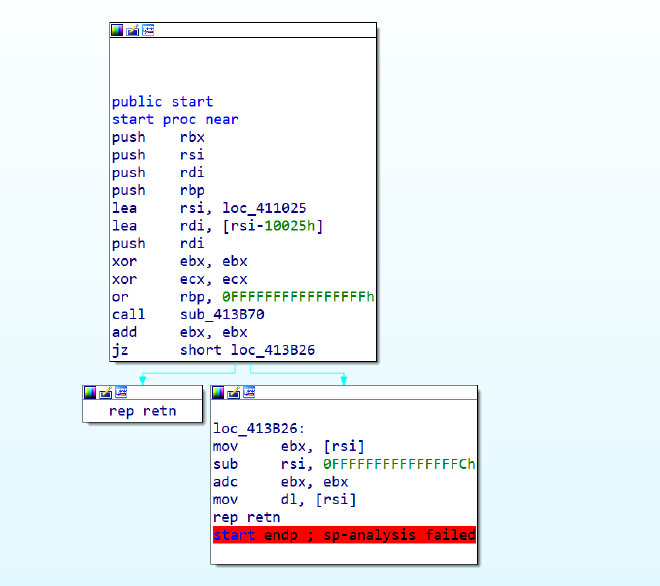Screen dimensions: 660x586
Task: Click the edit-comment icon in the start node
Action: coord(133,30)
